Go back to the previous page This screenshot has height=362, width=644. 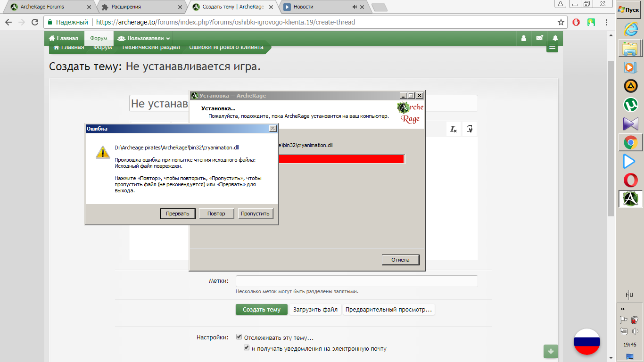tap(8, 22)
